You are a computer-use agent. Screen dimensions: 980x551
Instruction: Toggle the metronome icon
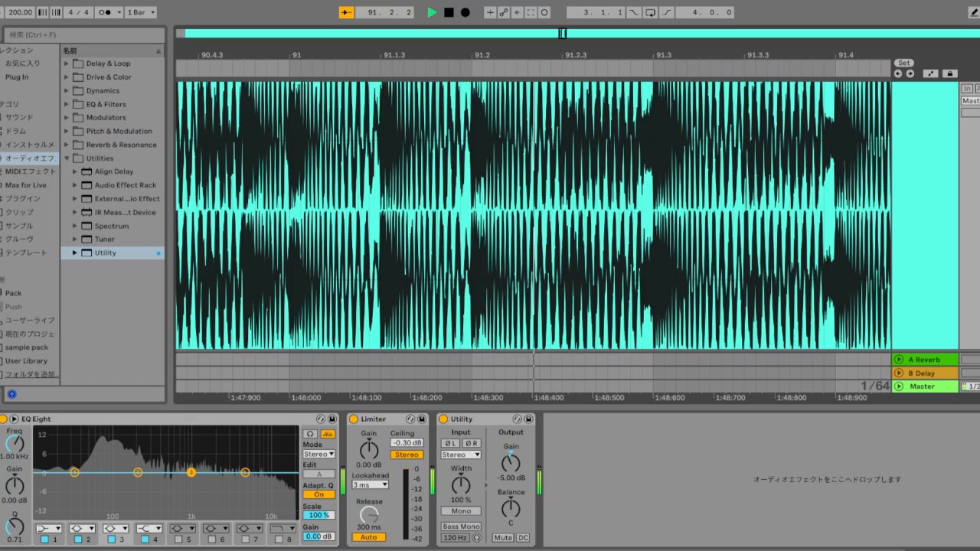pos(106,12)
